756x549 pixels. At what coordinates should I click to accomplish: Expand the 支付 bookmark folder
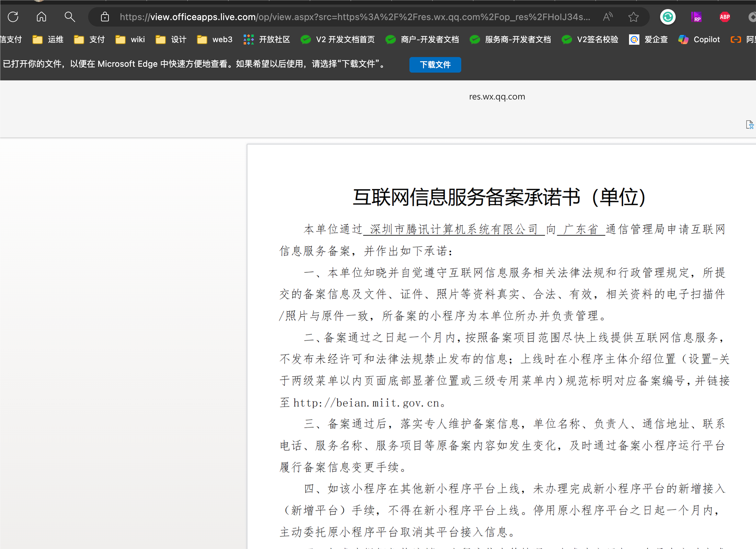(89, 40)
